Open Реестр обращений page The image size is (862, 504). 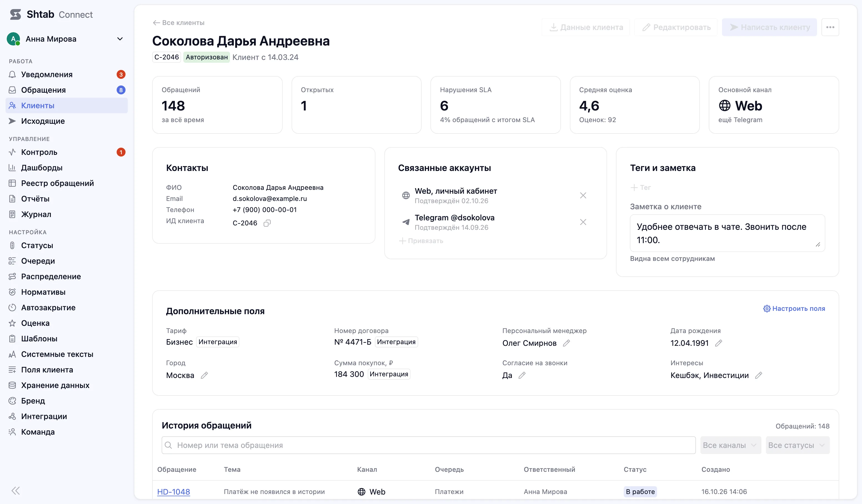tap(67, 183)
